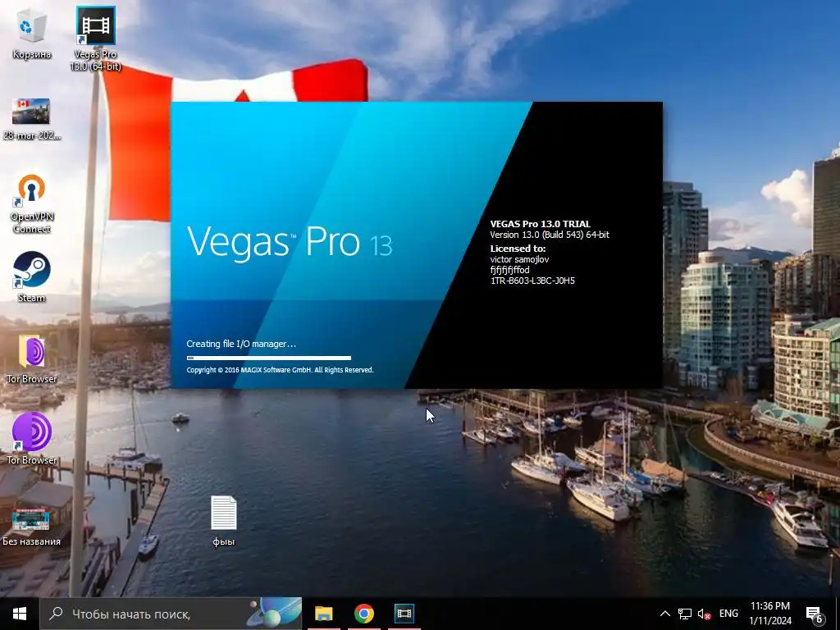840x630 pixels.
Task: Select the фыы text document icon
Action: tap(223, 521)
